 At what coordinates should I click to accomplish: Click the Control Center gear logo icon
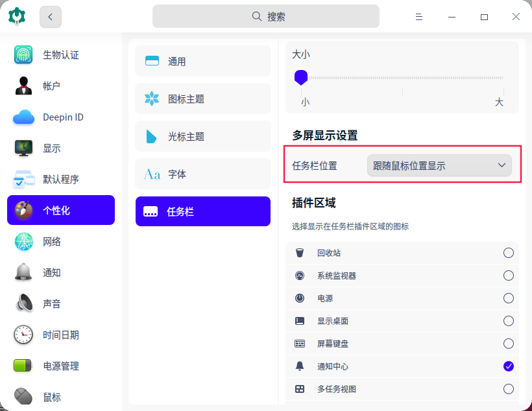pyautogui.click(x=17, y=16)
